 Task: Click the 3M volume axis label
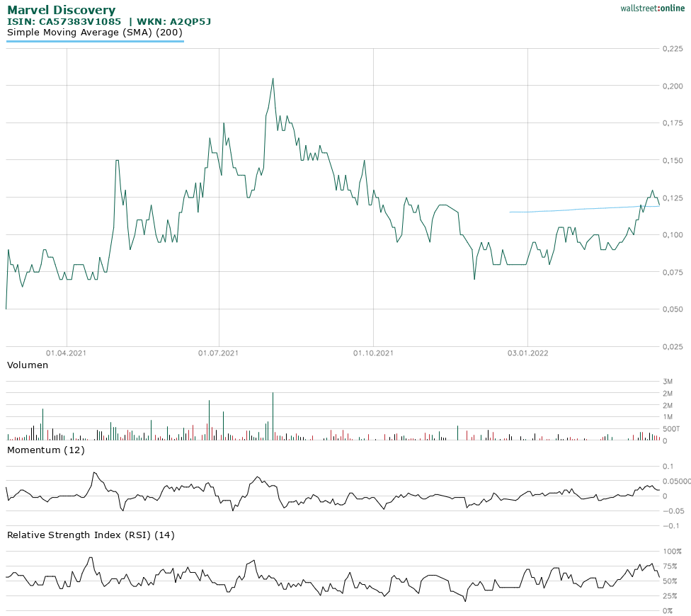[668, 382]
